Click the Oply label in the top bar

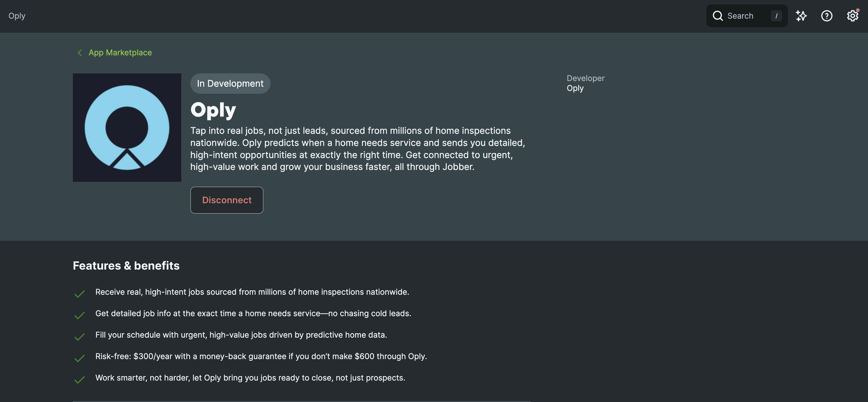click(x=17, y=16)
